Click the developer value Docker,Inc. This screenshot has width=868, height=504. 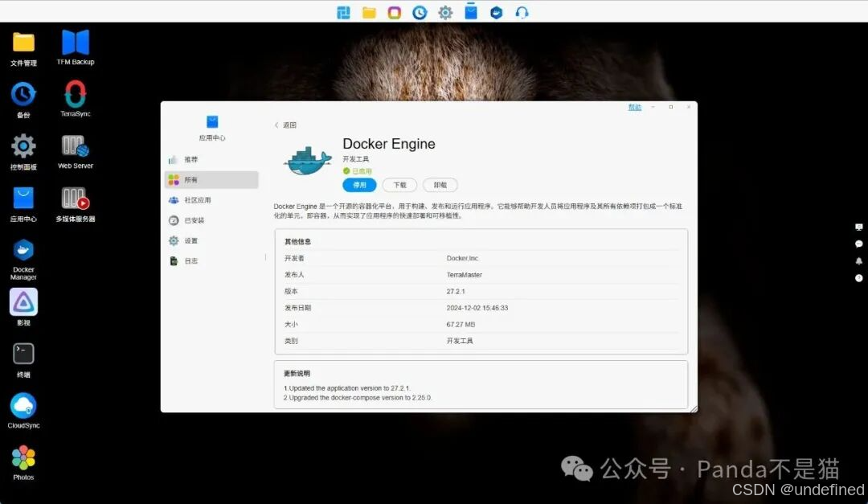(463, 258)
